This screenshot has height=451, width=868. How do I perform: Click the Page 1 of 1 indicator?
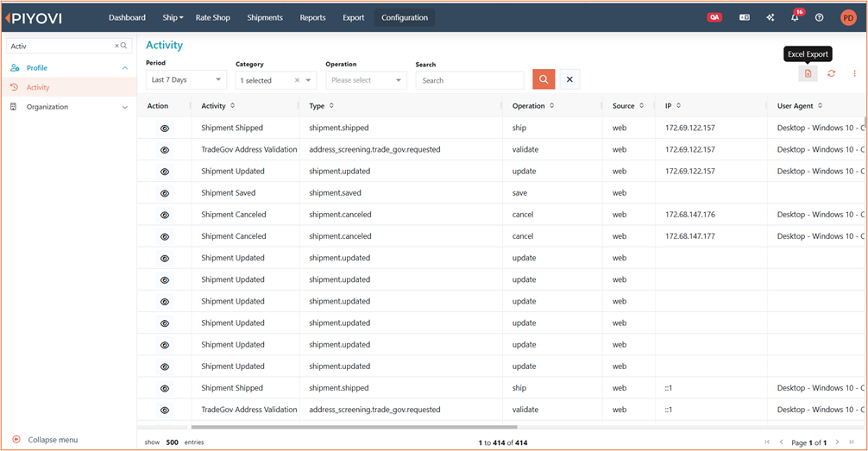[808, 442]
